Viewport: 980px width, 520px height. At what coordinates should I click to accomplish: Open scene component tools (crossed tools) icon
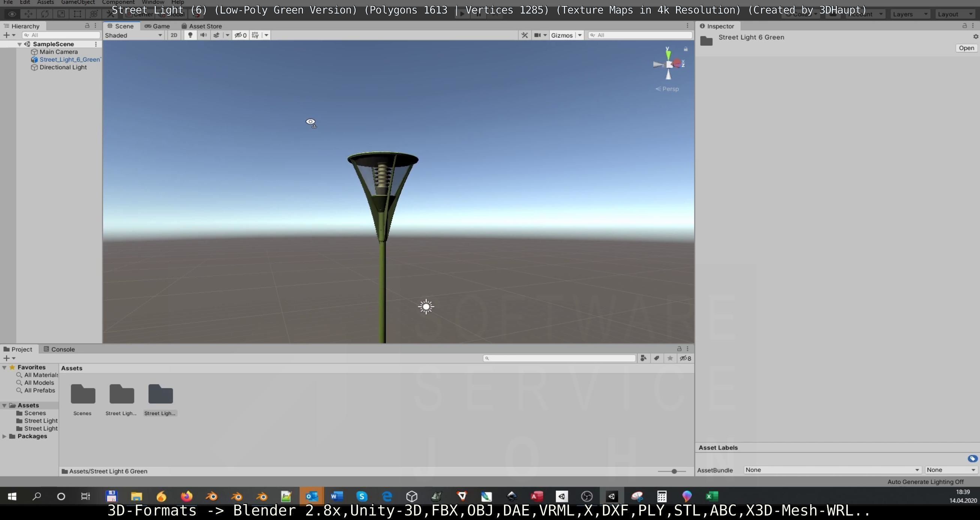click(525, 35)
